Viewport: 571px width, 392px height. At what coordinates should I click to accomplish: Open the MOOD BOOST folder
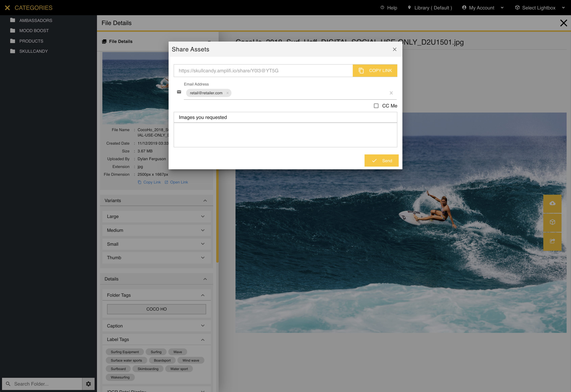pyautogui.click(x=30, y=31)
